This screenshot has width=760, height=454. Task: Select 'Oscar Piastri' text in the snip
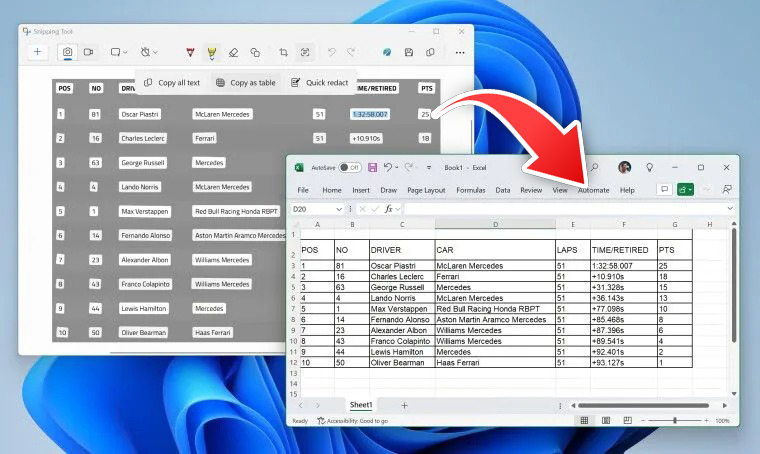click(140, 114)
